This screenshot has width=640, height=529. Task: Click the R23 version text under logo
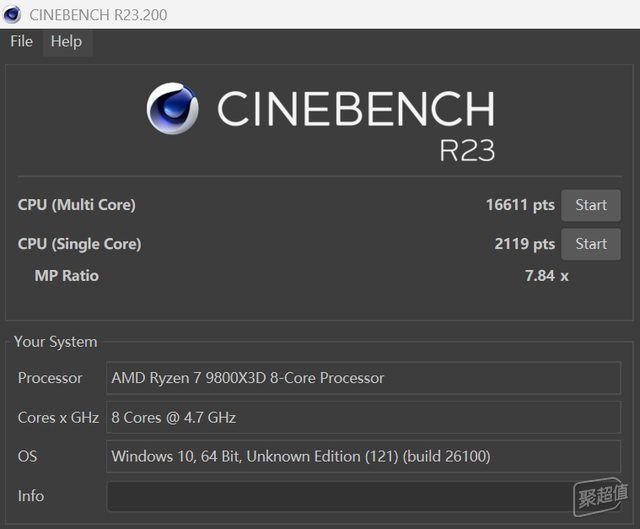point(467,151)
